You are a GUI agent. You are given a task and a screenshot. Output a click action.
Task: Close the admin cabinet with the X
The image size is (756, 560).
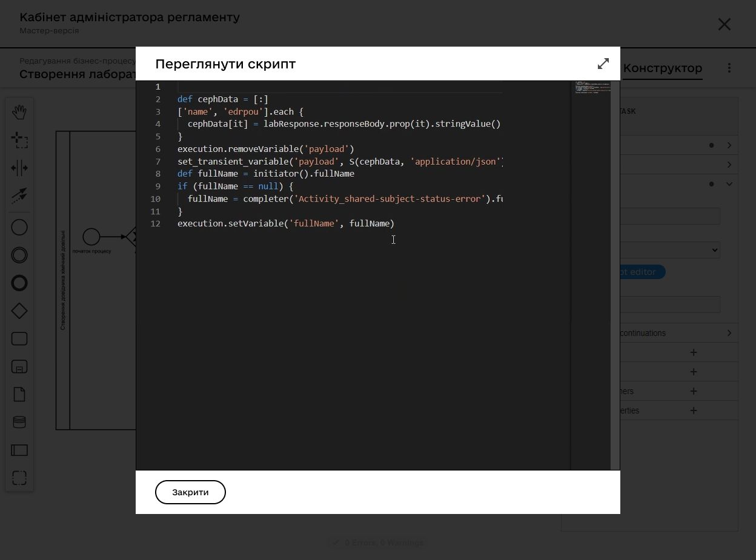coord(724,24)
